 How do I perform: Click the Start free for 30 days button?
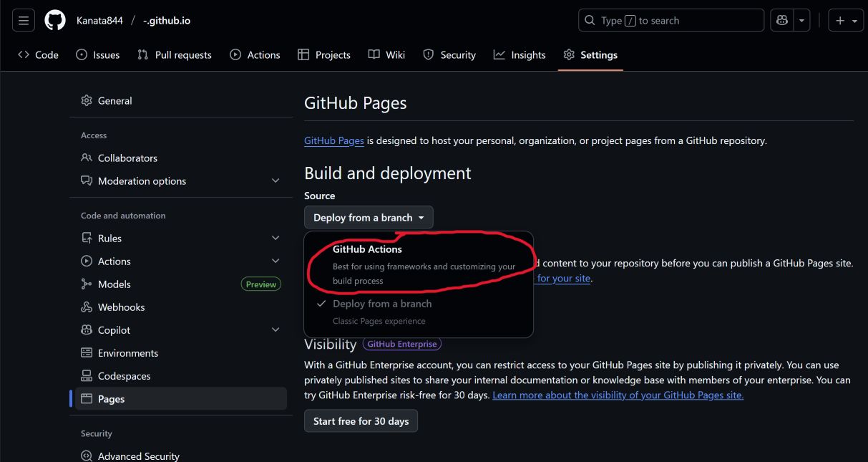(x=361, y=420)
